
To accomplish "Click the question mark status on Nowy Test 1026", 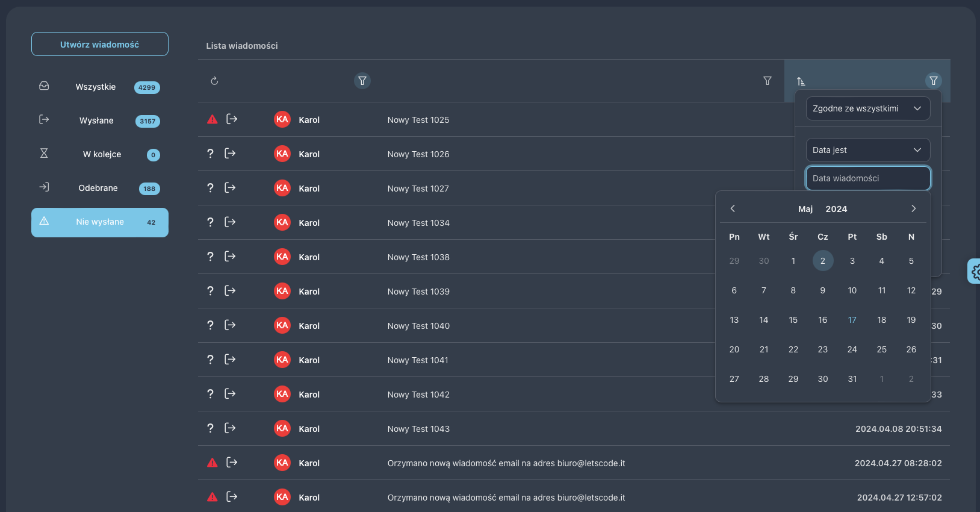I will click(x=210, y=154).
